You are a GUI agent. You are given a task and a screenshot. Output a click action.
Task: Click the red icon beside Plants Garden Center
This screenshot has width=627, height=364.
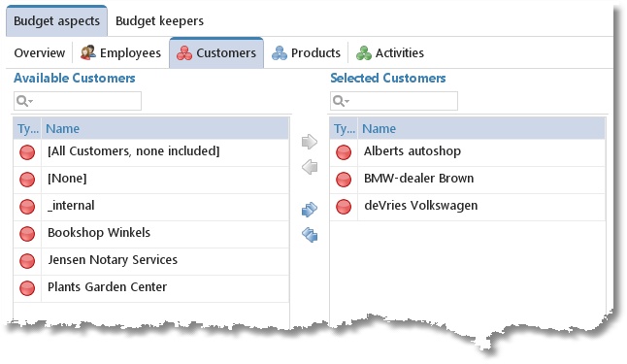27,288
